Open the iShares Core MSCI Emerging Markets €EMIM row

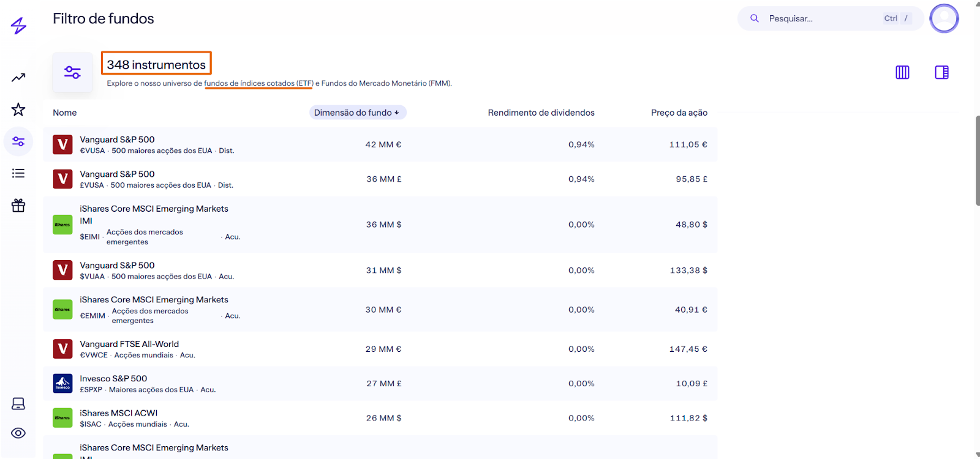[380, 310]
